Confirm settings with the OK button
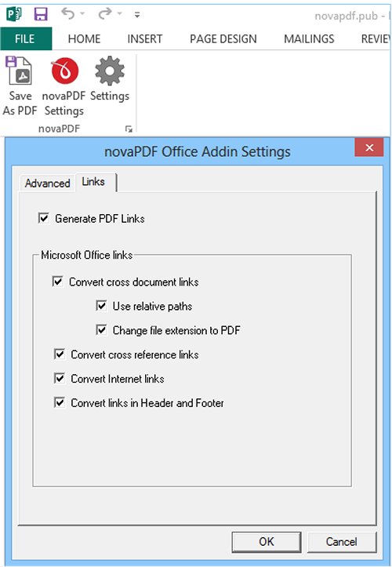The image size is (392, 567). click(267, 541)
